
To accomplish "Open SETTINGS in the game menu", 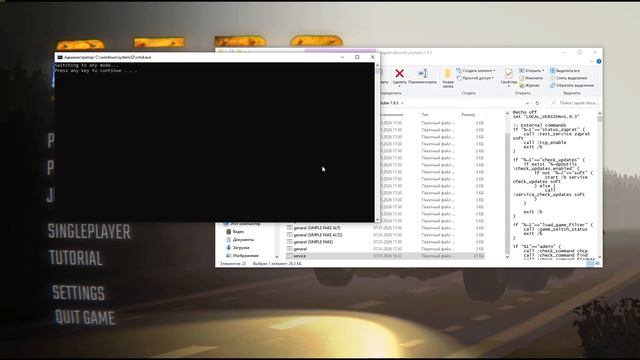I will (x=78, y=293).
